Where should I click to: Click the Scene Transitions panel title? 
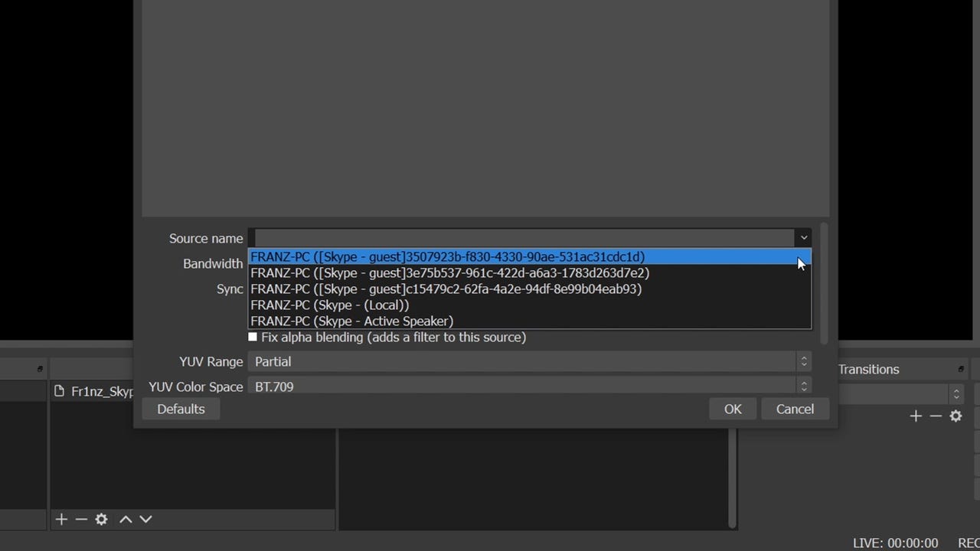869,369
